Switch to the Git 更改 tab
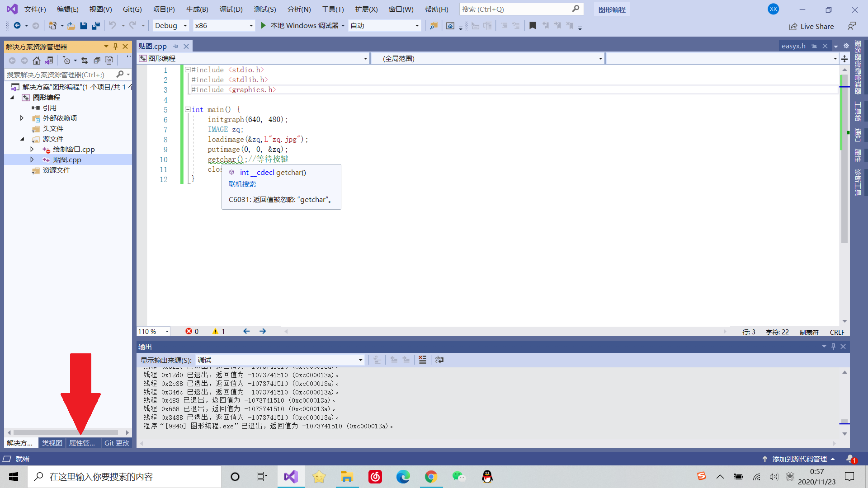 click(x=117, y=443)
